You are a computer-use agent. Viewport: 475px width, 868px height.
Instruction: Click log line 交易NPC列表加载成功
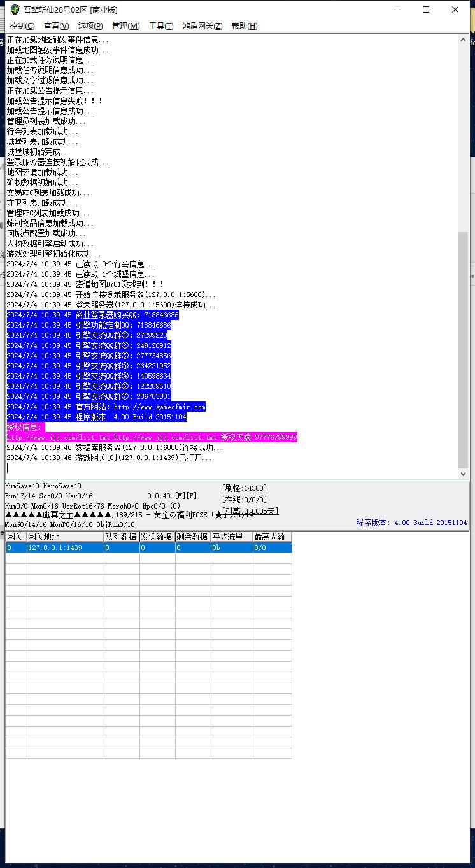[48, 192]
